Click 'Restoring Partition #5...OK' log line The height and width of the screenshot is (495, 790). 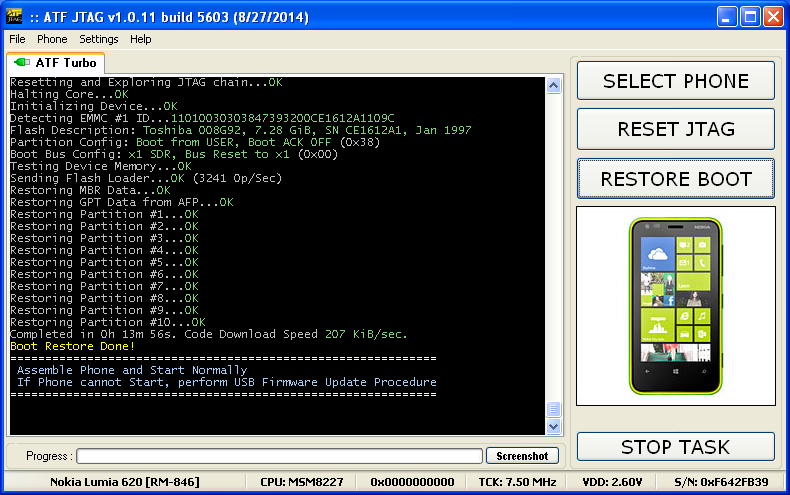[104, 263]
